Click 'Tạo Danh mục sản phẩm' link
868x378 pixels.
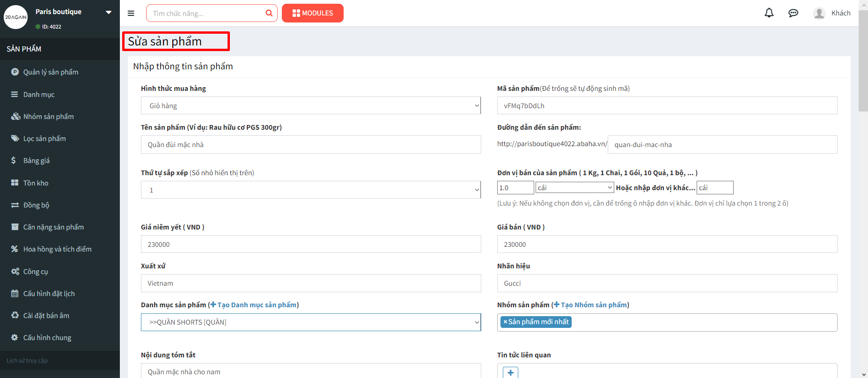[257, 305]
